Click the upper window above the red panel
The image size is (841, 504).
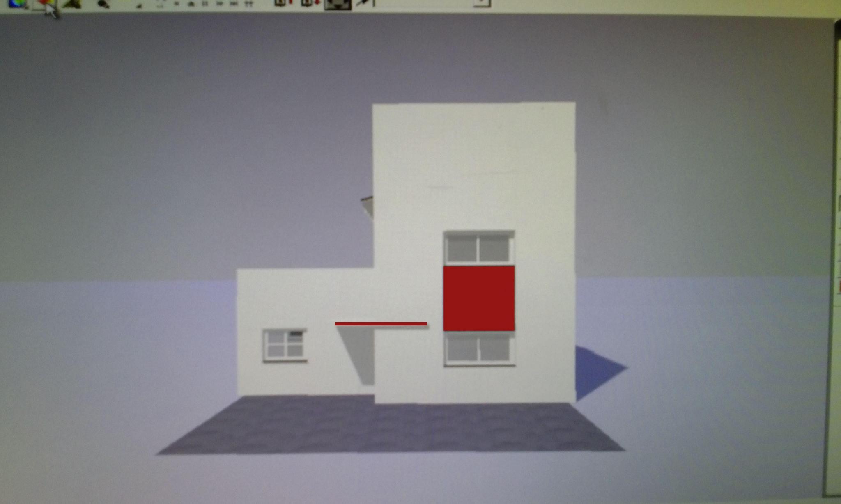click(x=479, y=247)
